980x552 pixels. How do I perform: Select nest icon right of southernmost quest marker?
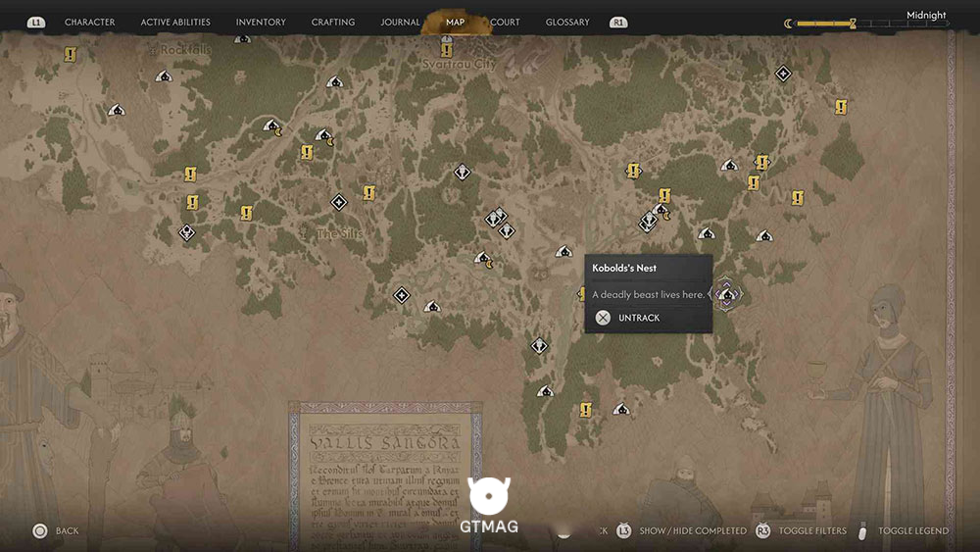620,410
